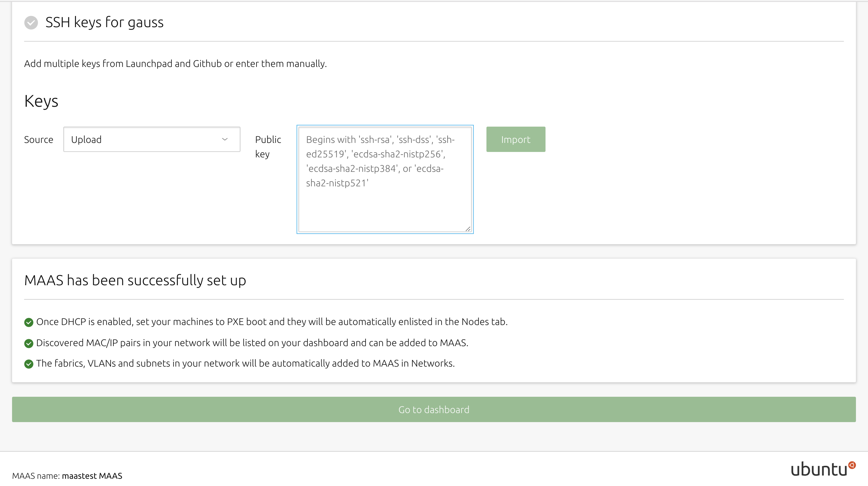The height and width of the screenshot is (486, 868).
Task: Click green check beside fabrics and VLANs line
Action: [x=29, y=364]
